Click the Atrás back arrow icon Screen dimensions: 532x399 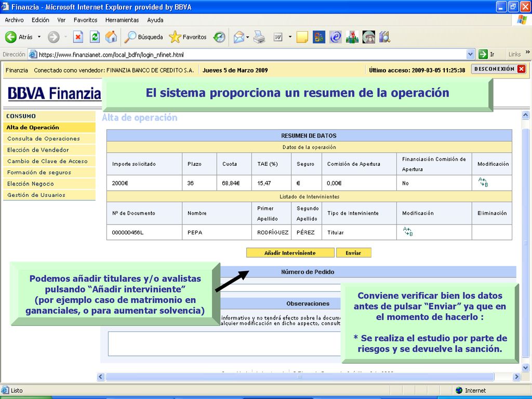click(x=10, y=37)
